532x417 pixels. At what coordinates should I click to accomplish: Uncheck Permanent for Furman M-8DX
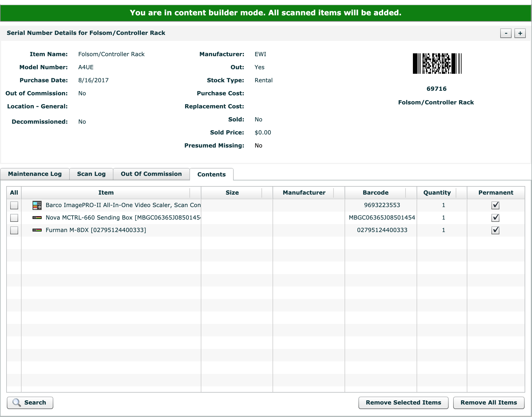tap(495, 230)
